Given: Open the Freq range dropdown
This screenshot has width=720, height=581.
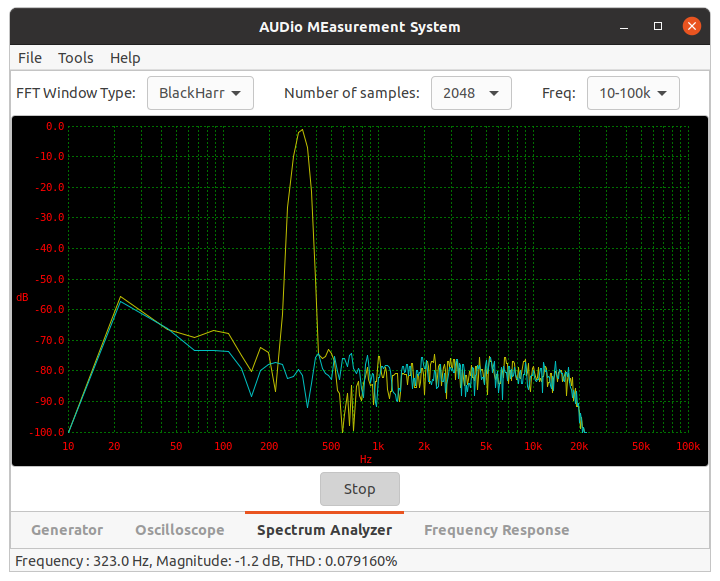Looking at the screenshot, I should 633,93.
